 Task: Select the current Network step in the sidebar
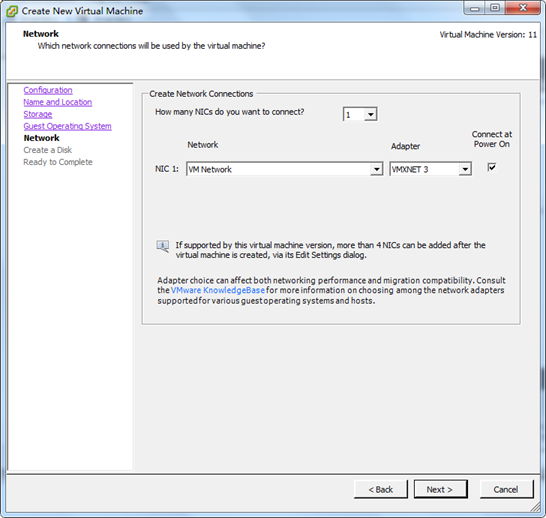41,138
